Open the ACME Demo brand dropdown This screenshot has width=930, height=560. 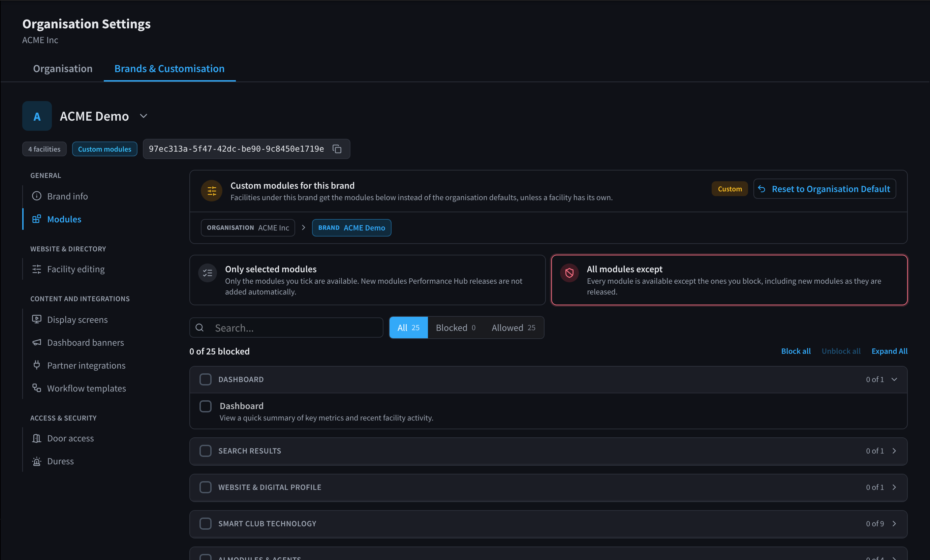click(143, 116)
